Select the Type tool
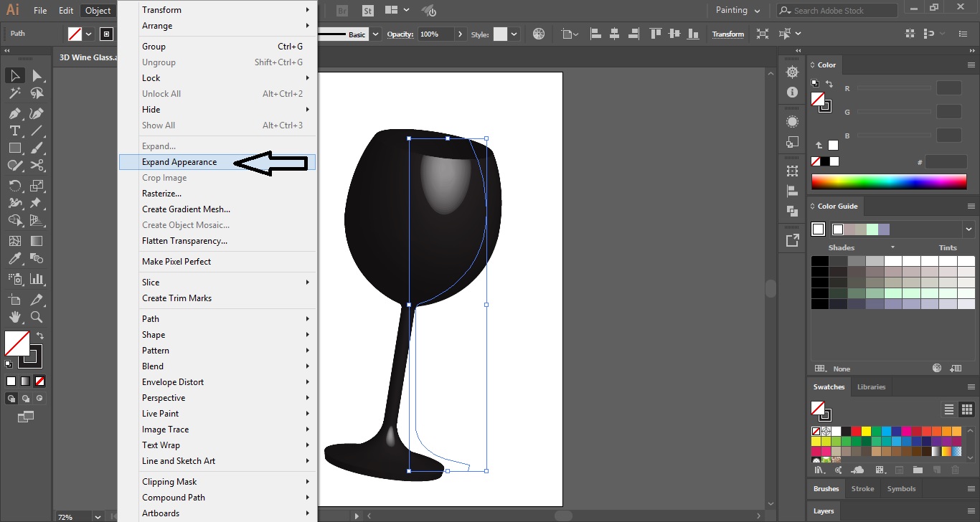980x522 pixels. (14, 130)
